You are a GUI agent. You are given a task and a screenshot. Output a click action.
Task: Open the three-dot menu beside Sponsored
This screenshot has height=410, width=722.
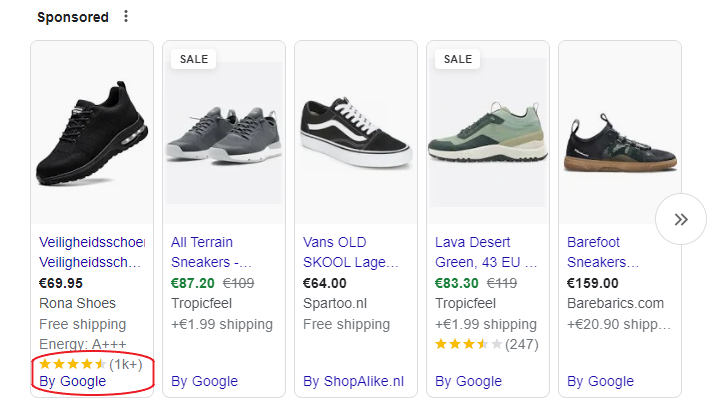[125, 17]
